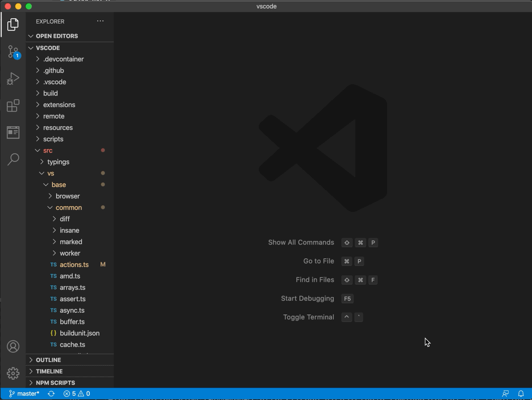Expand the Timeline section
This screenshot has height=400, width=532.
(49, 371)
